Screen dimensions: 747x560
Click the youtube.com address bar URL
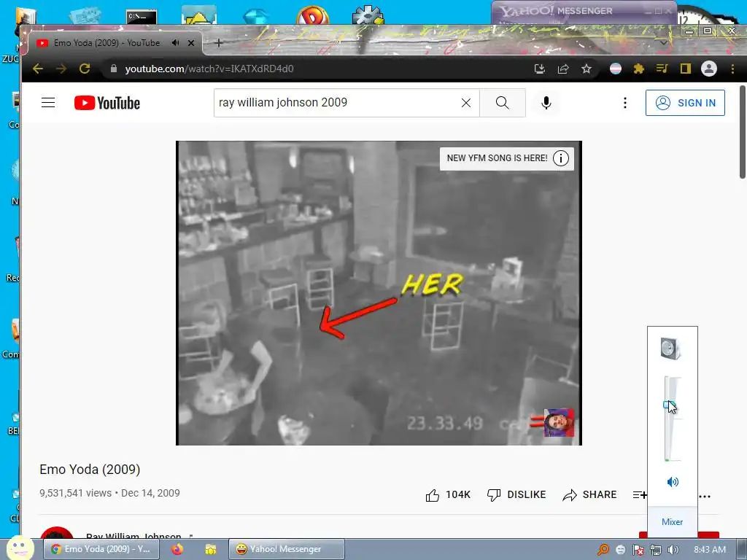tap(209, 69)
